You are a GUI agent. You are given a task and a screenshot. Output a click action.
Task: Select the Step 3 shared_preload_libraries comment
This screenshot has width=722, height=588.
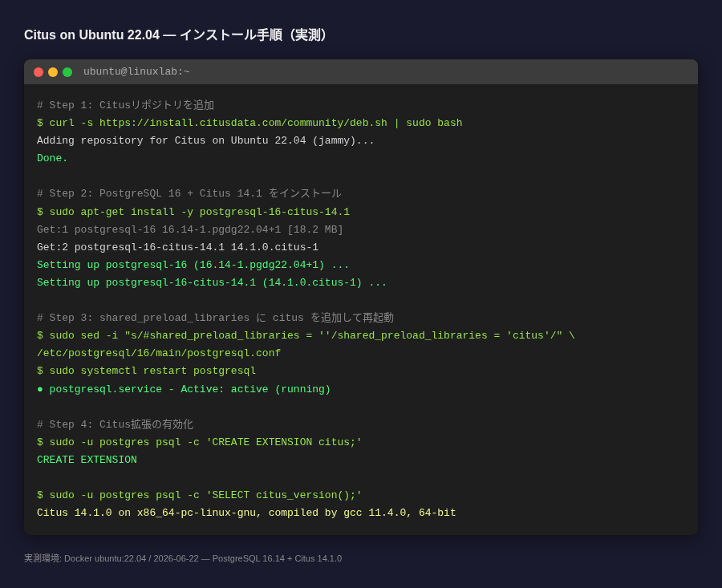click(x=215, y=318)
